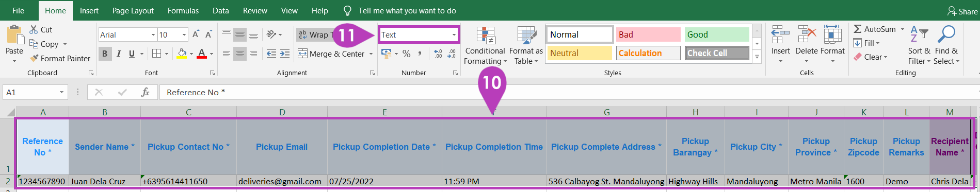Apply the Good cell style
The height and width of the screenshot is (192, 980).
coord(717,34)
